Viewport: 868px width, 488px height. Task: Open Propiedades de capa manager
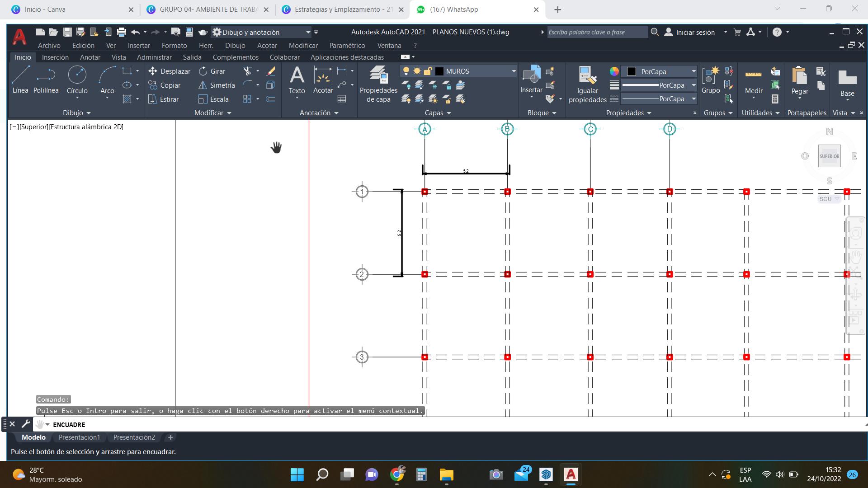click(x=378, y=84)
